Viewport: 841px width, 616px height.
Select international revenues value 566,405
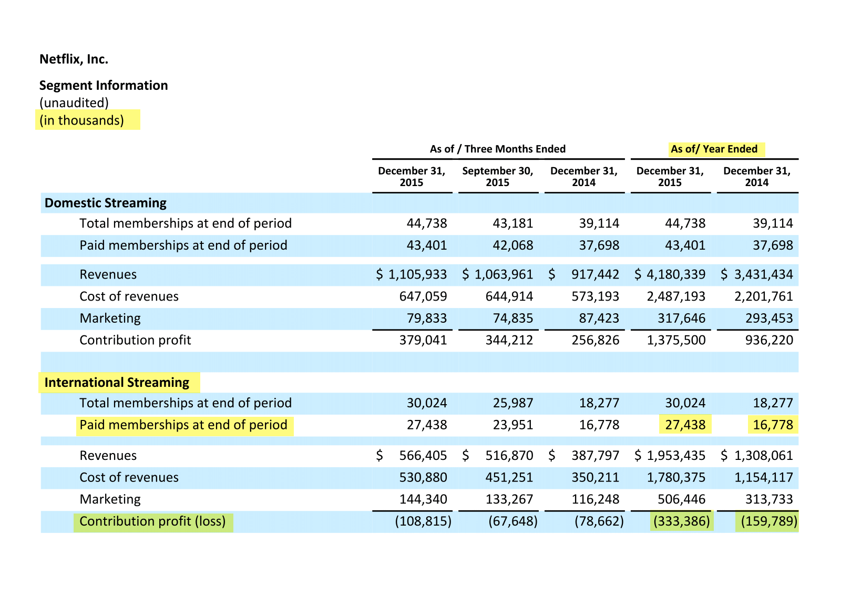pyautogui.click(x=423, y=456)
